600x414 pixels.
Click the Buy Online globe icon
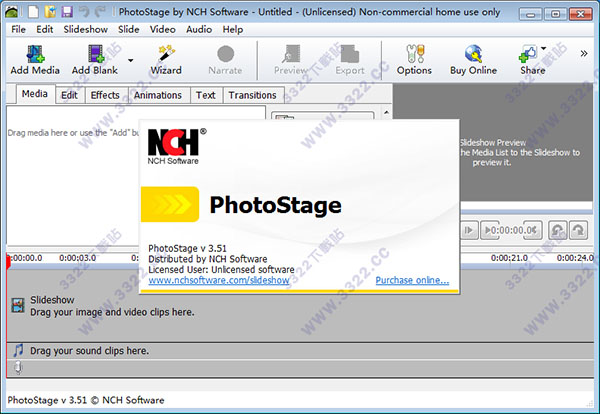pyautogui.click(x=473, y=60)
